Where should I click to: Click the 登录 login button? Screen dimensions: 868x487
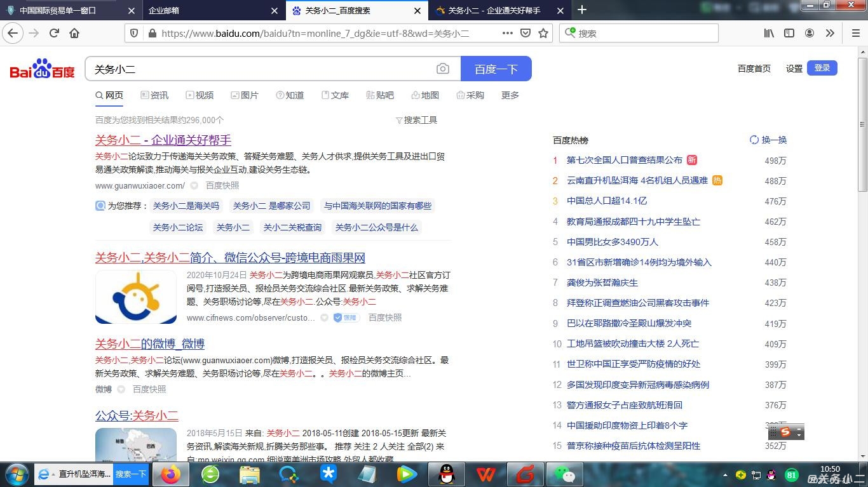click(x=822, y=68)
